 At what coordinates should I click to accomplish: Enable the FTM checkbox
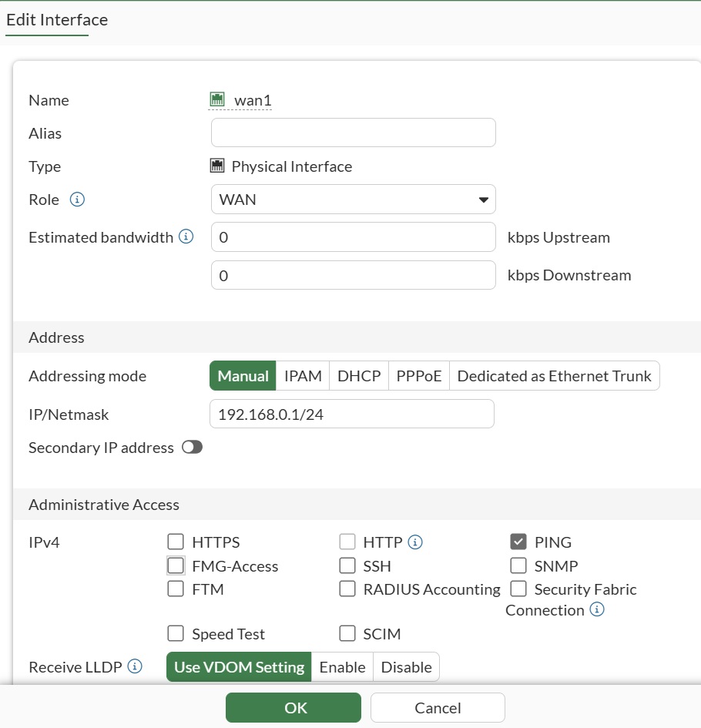click(176, 589)
